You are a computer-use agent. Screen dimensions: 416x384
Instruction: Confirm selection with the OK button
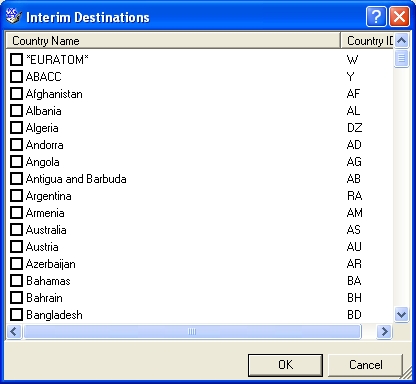(x=285, y=365)
